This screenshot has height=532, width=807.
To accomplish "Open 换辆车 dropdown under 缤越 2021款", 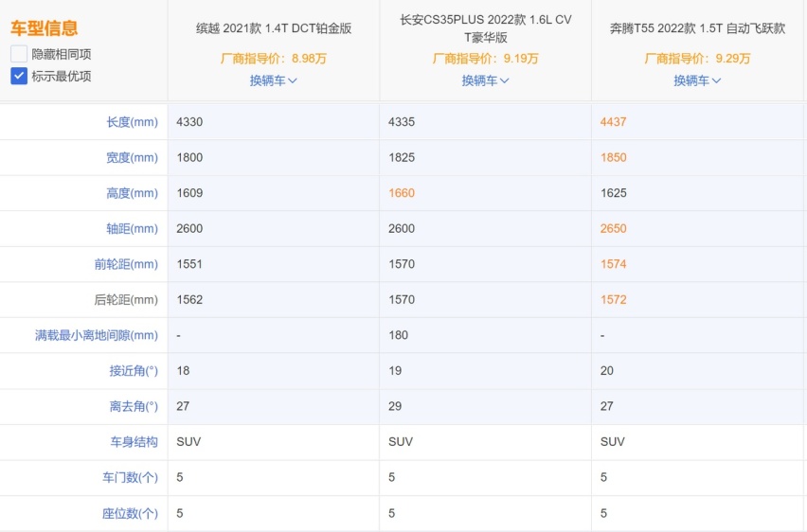I will point(274,80).
